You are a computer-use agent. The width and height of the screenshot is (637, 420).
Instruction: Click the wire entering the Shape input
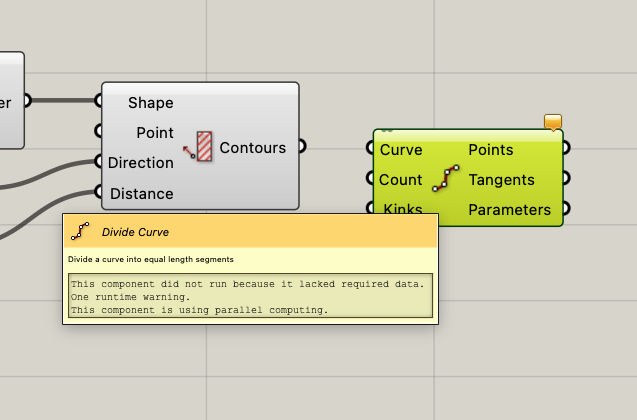point(63,100)
